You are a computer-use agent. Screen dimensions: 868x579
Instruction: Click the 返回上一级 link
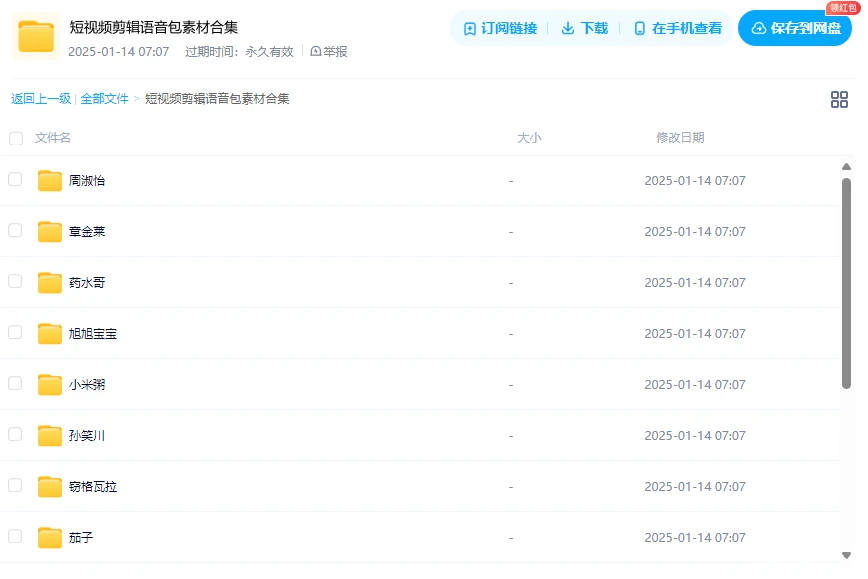[41, 99]
